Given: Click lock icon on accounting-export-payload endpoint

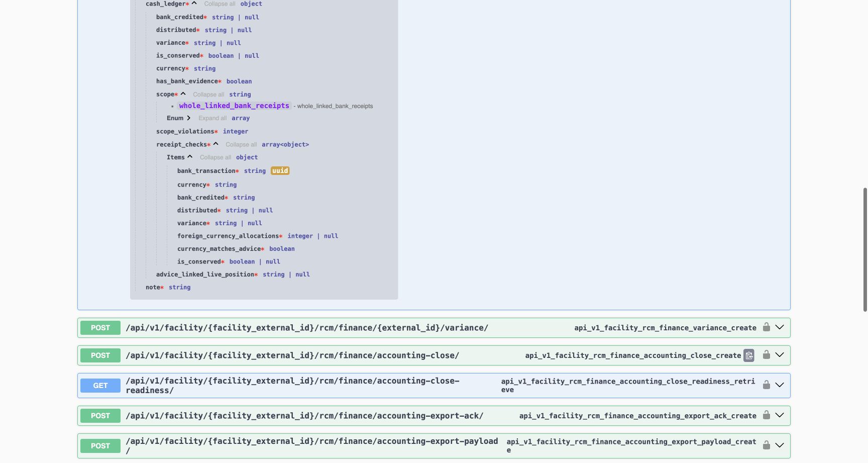Looking at the screenshot, I should (x=767, y=445).
